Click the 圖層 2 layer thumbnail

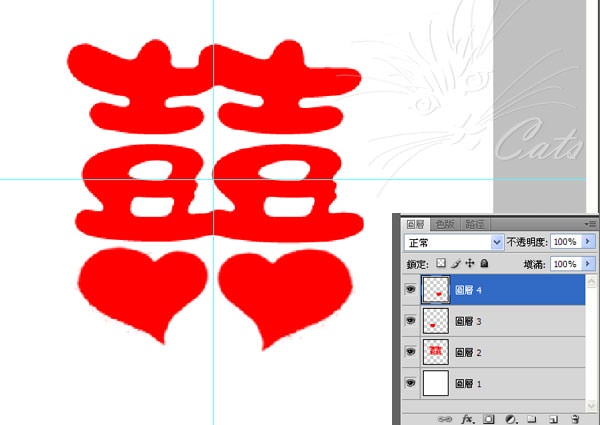[436, 352]
